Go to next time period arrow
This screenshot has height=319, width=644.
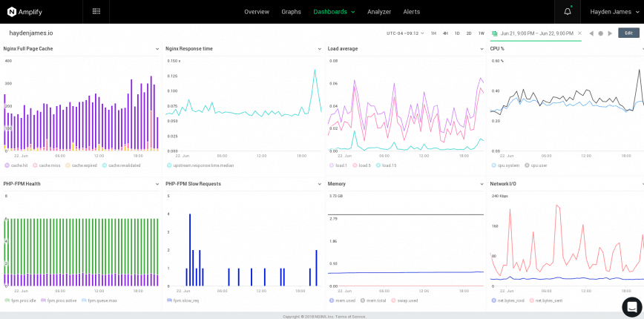(x=610, y=33)
